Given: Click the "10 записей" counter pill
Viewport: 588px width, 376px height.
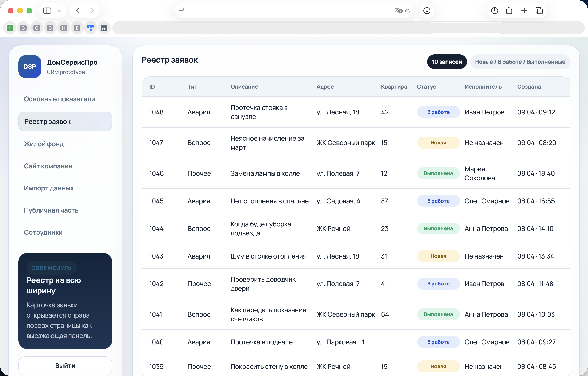Looking at the screenshot, I should (447, 62).
